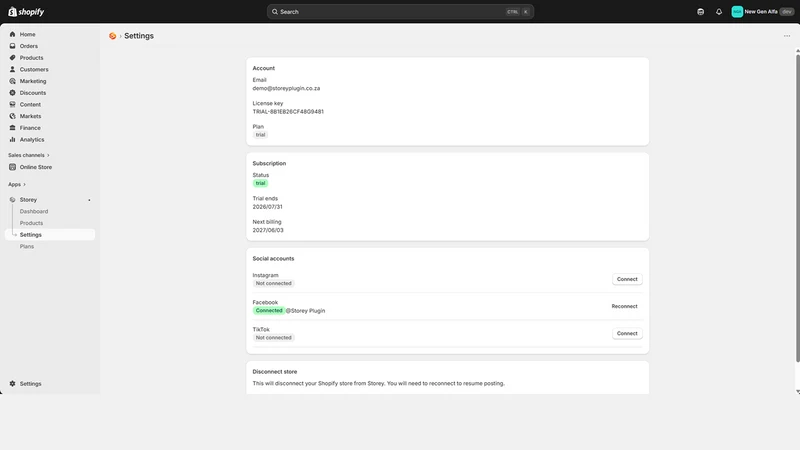This screenshot has width=800, height=450.
Task: Open Discounts via its badge icon
Action: (x=12, y=93)
